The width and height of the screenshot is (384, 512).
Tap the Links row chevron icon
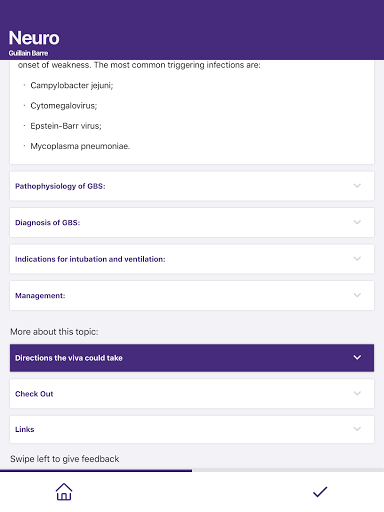click(357, 429)
